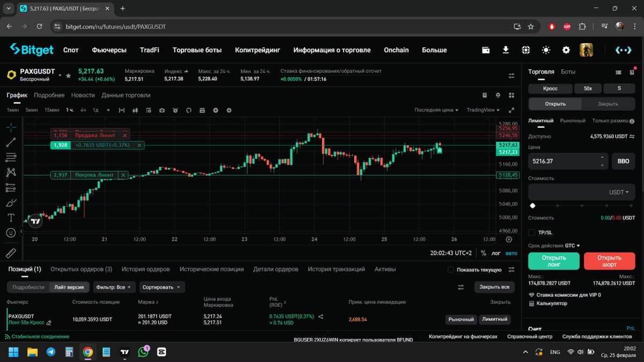The image size is (644, 362).
Task: Open chart settings gear in chart toolbar
Action: point(229,110)
